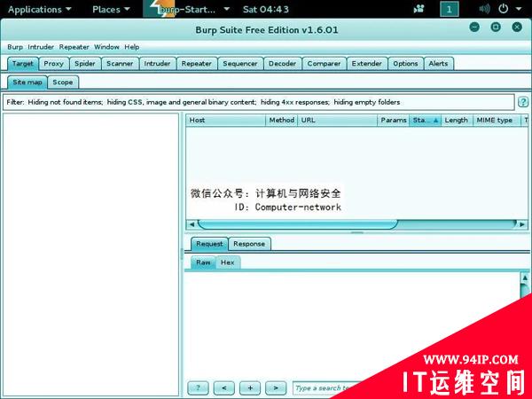Expand the burp-Start... app menu arrow
Viewport: 532px width, 399px height.
(x=227, y=9)
